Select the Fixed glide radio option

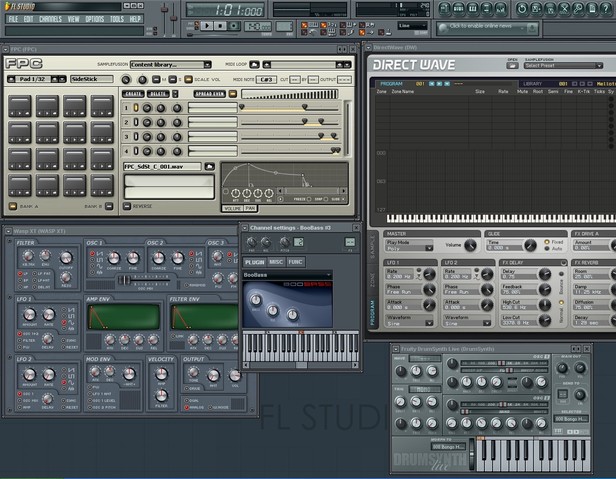[x=546, y=241]
